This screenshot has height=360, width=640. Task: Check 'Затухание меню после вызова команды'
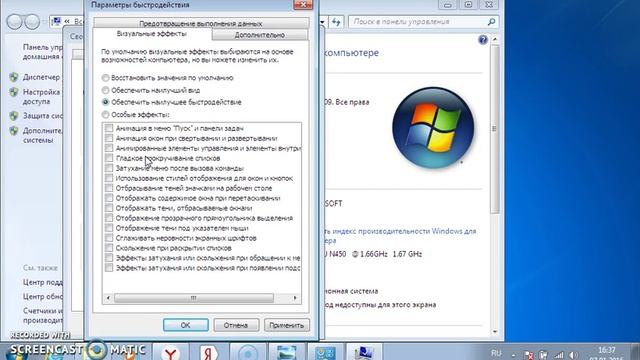click(109, 168)
